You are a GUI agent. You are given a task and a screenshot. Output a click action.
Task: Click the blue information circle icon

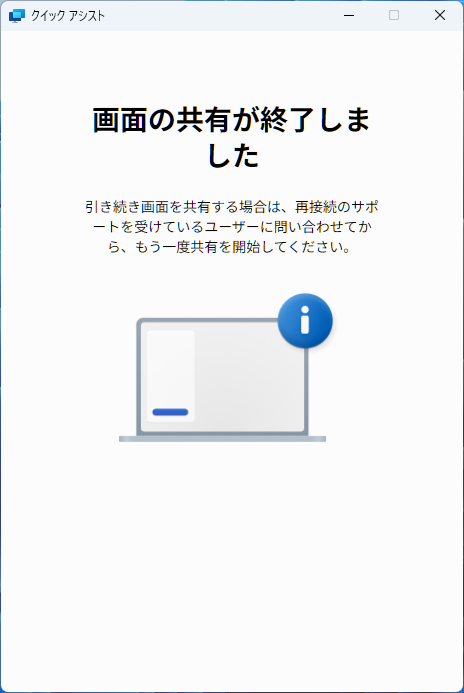(x=305, y=321)
